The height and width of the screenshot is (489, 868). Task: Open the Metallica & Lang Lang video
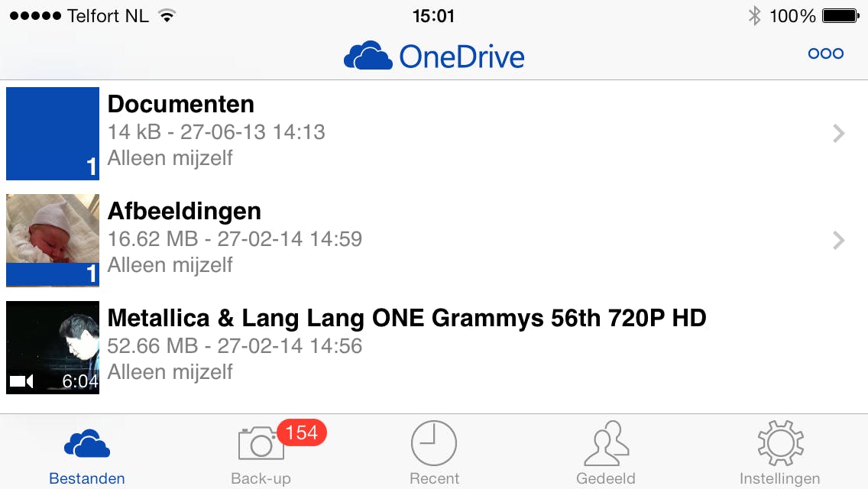[x=406, y=318]
